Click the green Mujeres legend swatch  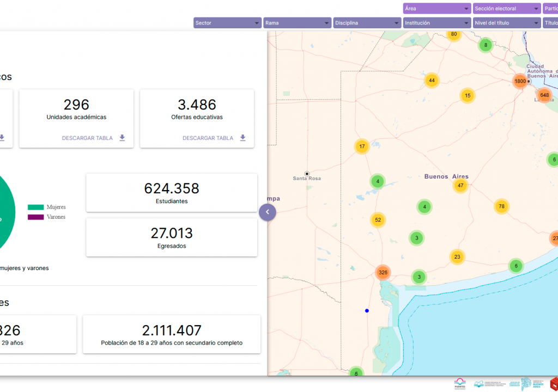click(35, 207)
